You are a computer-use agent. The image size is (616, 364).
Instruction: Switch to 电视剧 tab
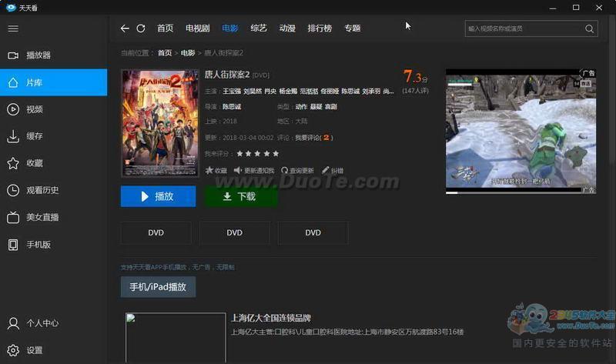[198, 28]
